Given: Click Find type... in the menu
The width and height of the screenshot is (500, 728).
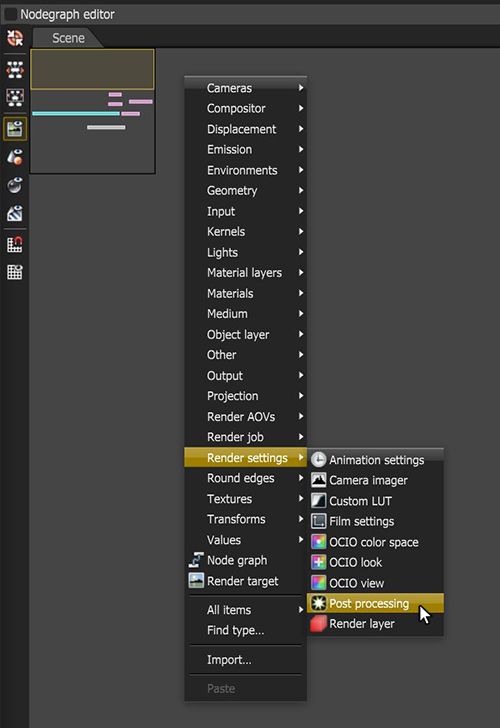Looking at the screenshot, I should (x=235, y=630).
